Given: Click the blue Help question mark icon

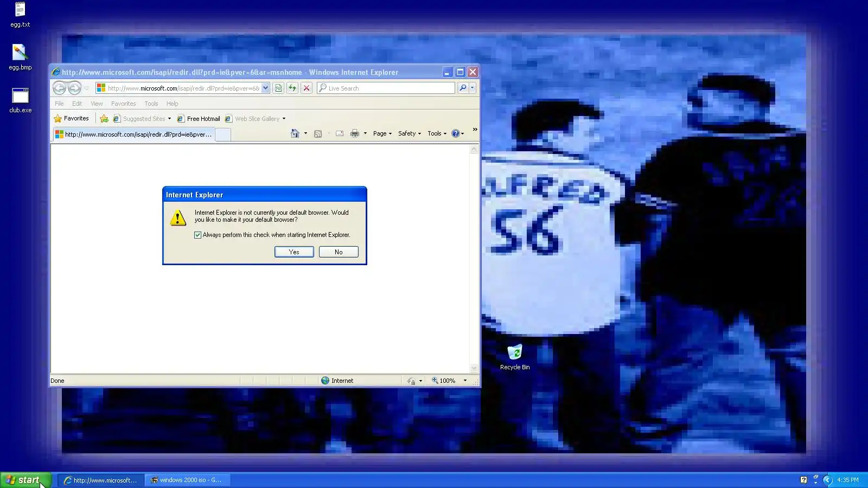Looking at the screenshot, I should [x=456, y=133].
